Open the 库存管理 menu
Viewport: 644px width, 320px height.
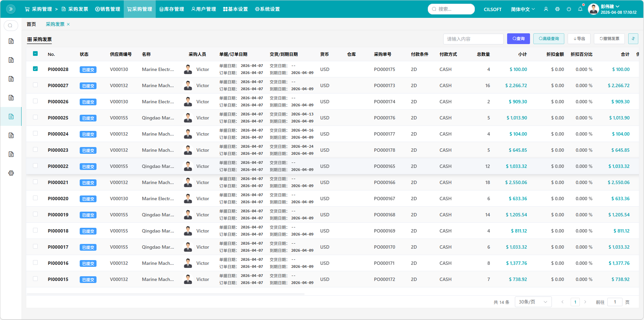pyautogui.click(x=172, y=9)
